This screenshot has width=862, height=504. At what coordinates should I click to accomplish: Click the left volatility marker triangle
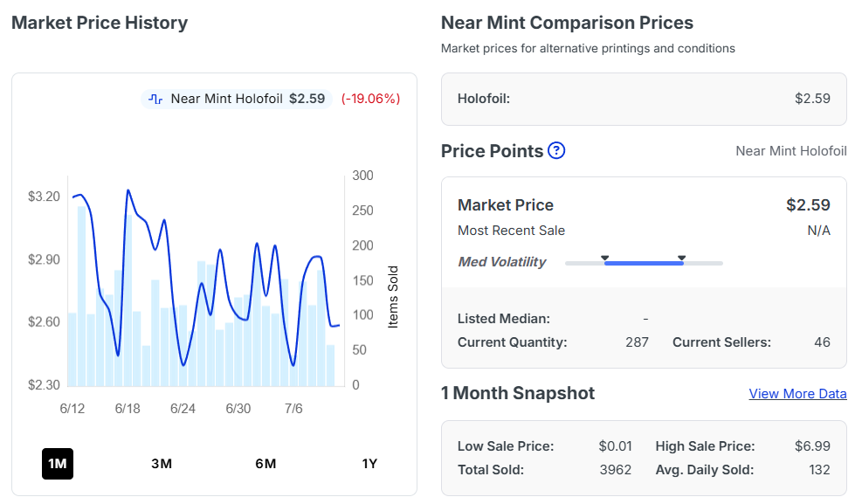pos(604,258)
